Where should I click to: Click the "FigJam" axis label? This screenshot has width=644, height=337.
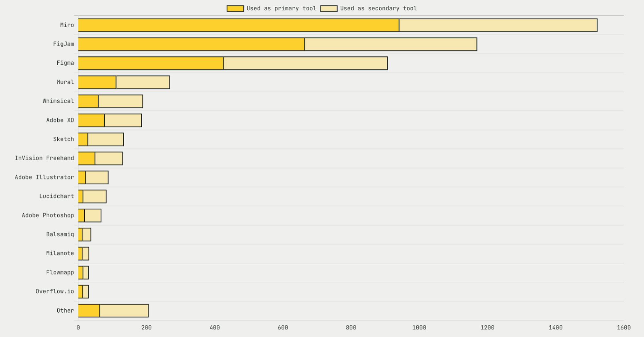pos(63,44)
